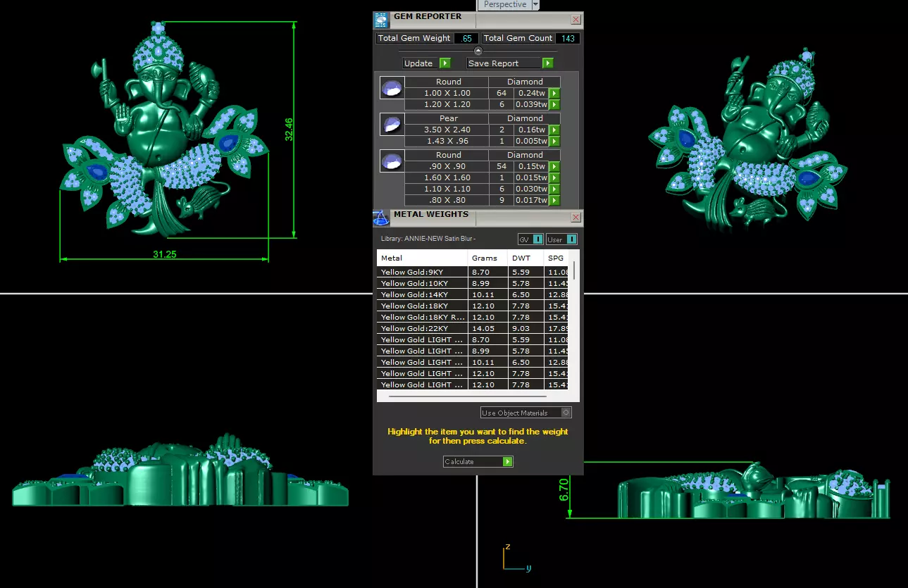This screenshot has height=588, width=908.
Task: Click the Metal column header
Action: coord(423,258)
